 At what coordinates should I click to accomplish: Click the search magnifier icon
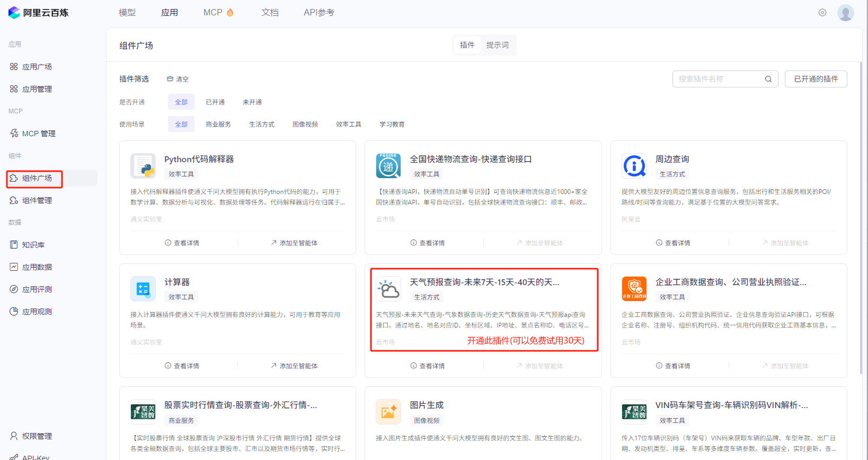click(768, 79)
